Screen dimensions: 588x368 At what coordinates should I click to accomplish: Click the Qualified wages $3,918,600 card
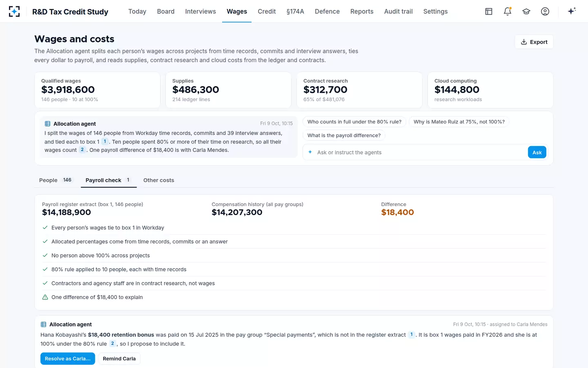click(97, 90)
